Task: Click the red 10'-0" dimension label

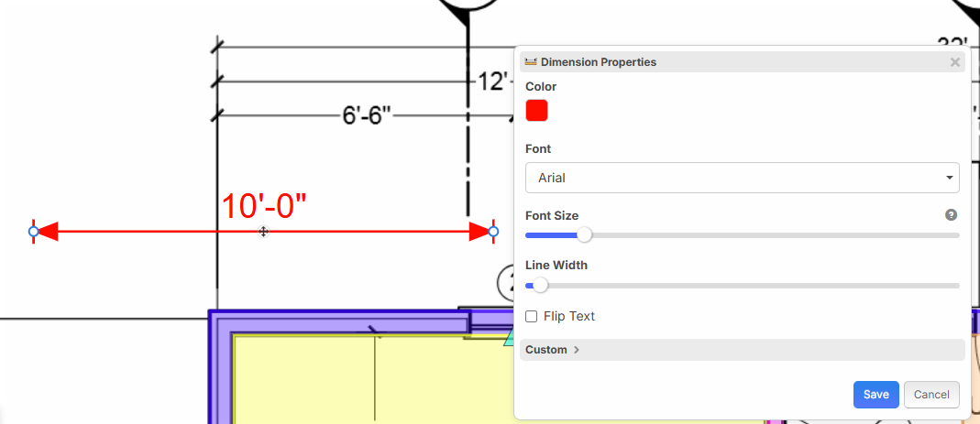Action: (x=264, y=207)
